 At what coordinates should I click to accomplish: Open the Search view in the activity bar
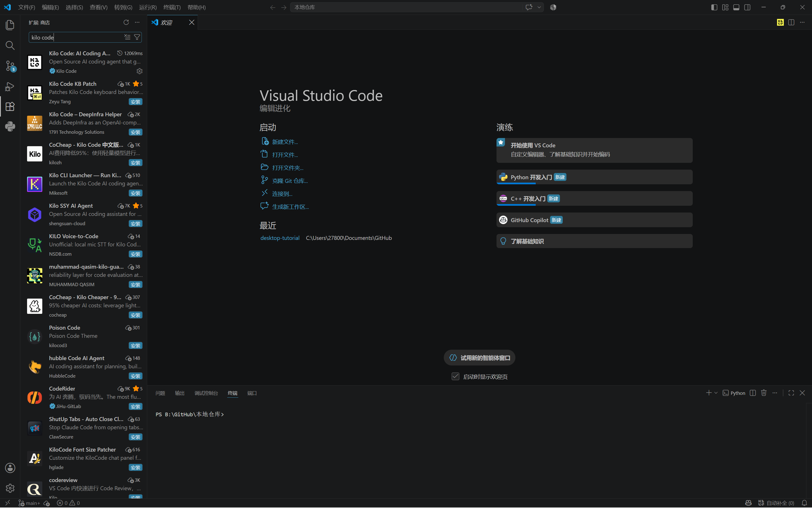[10, 45]
